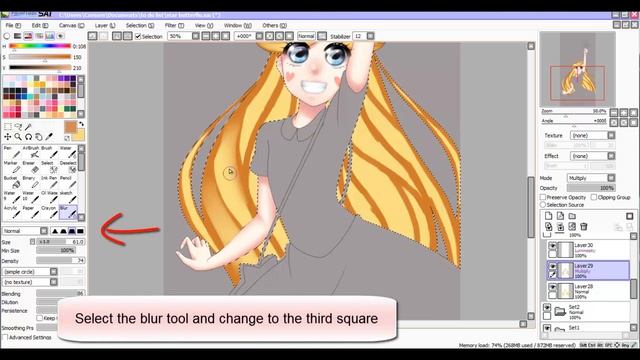640x360 pixels.
Task: Select the Selection Source radio button
Action: coord(543,205)
